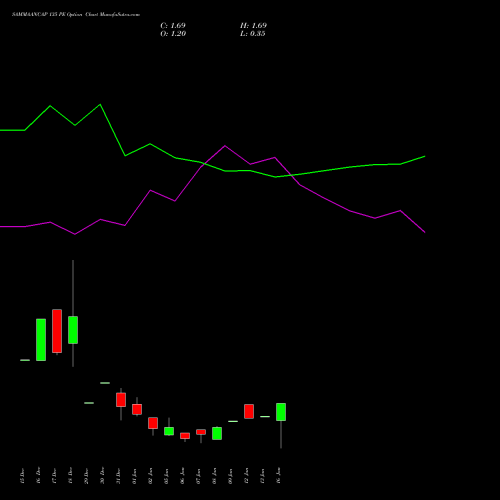
Task: Click the SAMMAANCAP 135 PE Option chart title
Action: click(x=76, y=15)
